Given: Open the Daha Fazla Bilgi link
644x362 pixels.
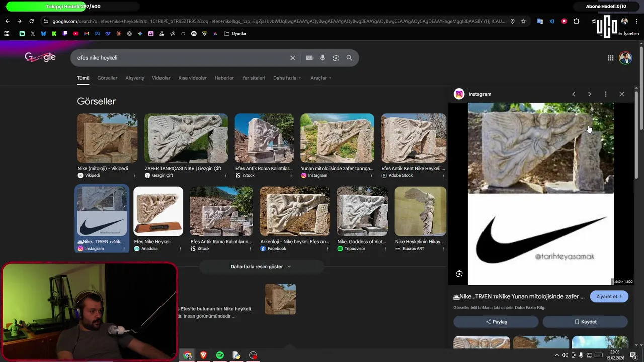Looking at the screenshot, I should coord(530,308).
